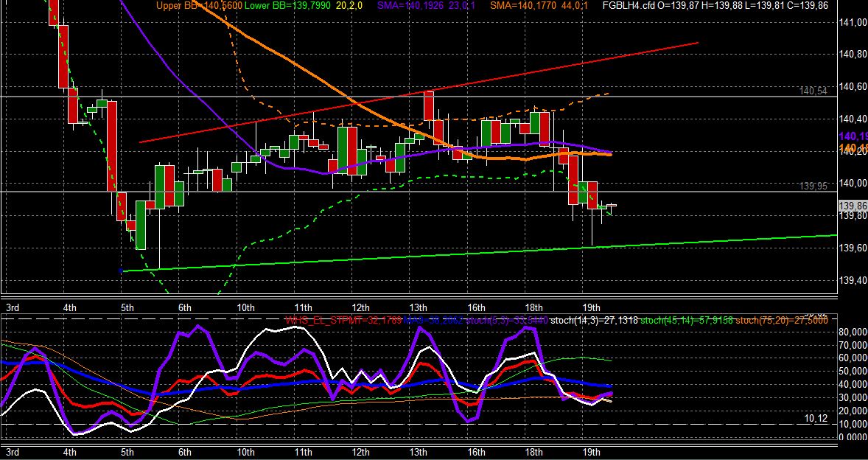Image resolution: width=868 pixels, height=460 pixels.
Task: Click the 10,12 oversold level label
Action: tap(816, 419)
